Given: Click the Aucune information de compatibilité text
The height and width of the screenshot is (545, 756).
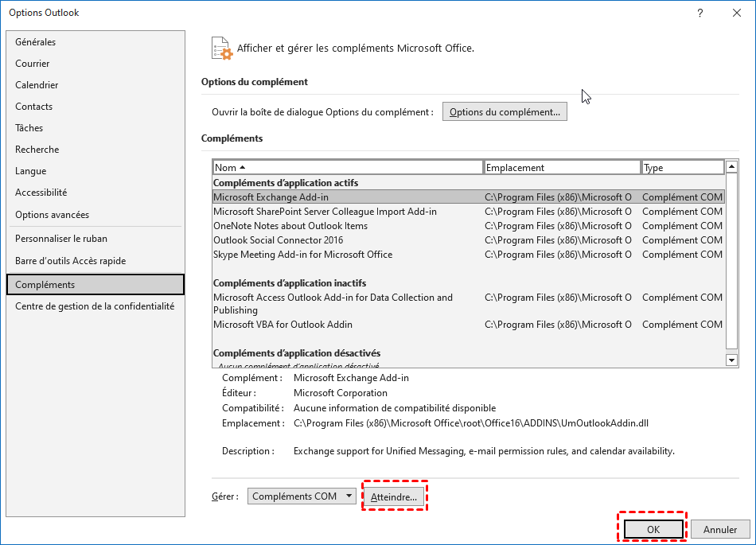Looking at the screenshot, I should tap(395, 408).
